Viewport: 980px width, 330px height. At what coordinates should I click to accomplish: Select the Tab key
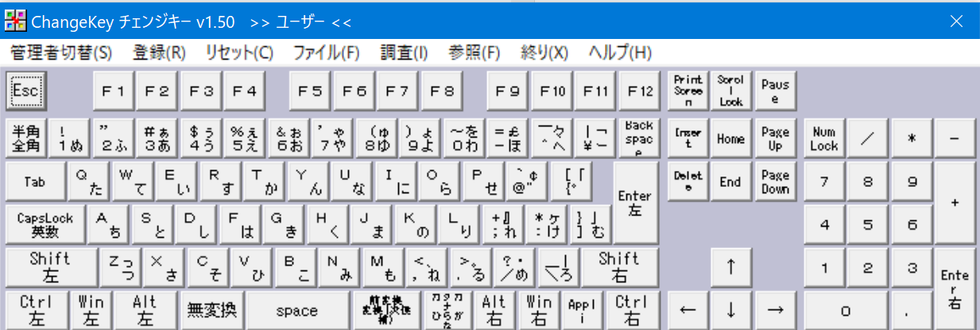pyautogui.click(x=36, y=181)
